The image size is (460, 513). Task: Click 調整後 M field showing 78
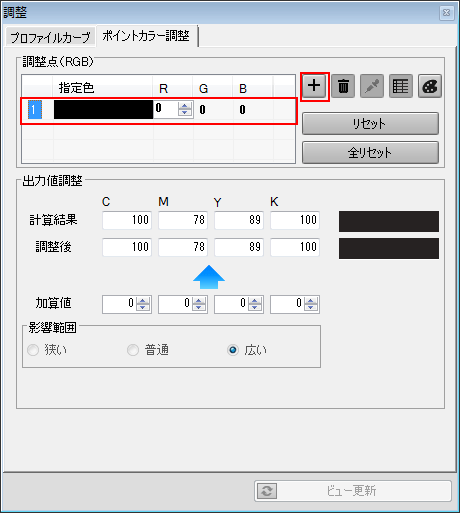click(183, 247)
